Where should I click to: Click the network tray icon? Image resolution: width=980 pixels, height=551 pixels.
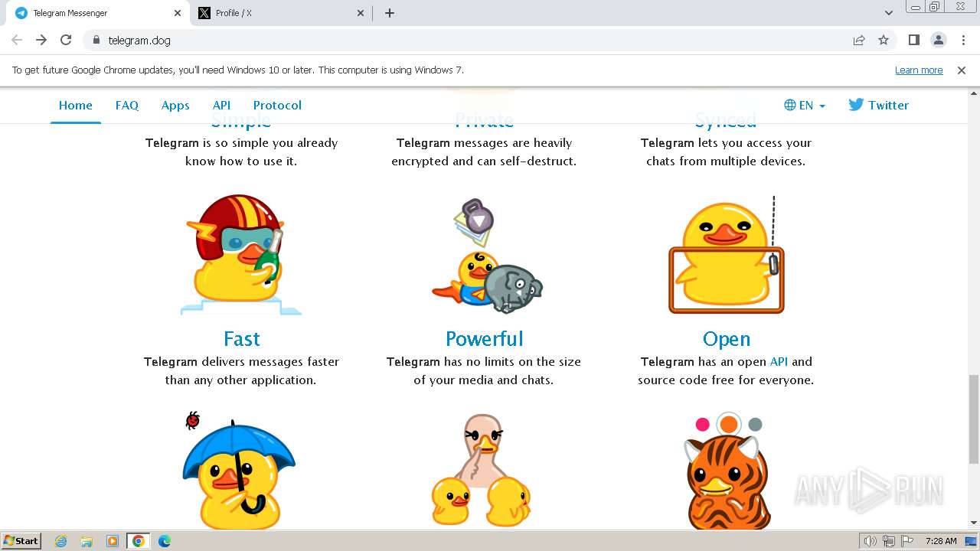[x=888, y=541]
